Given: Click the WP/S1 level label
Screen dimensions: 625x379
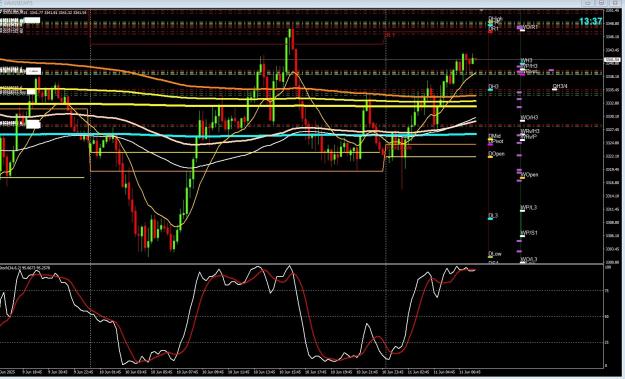Looking at the screenshot, I should click(529, 233).
